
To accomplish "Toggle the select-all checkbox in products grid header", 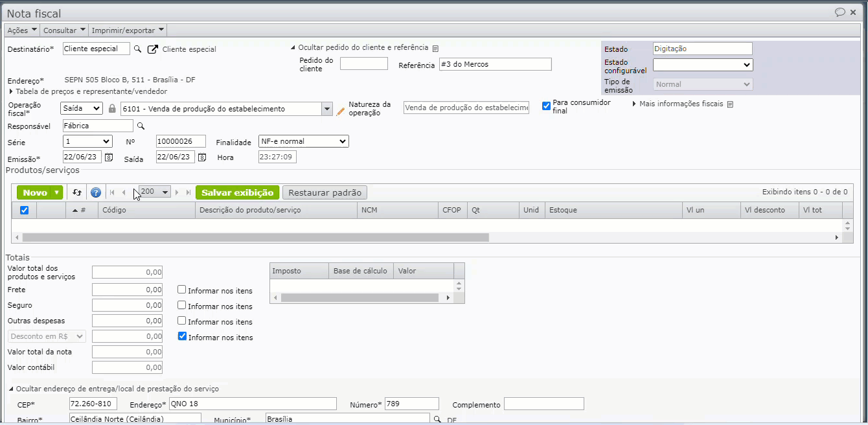I will pos(24,210).
